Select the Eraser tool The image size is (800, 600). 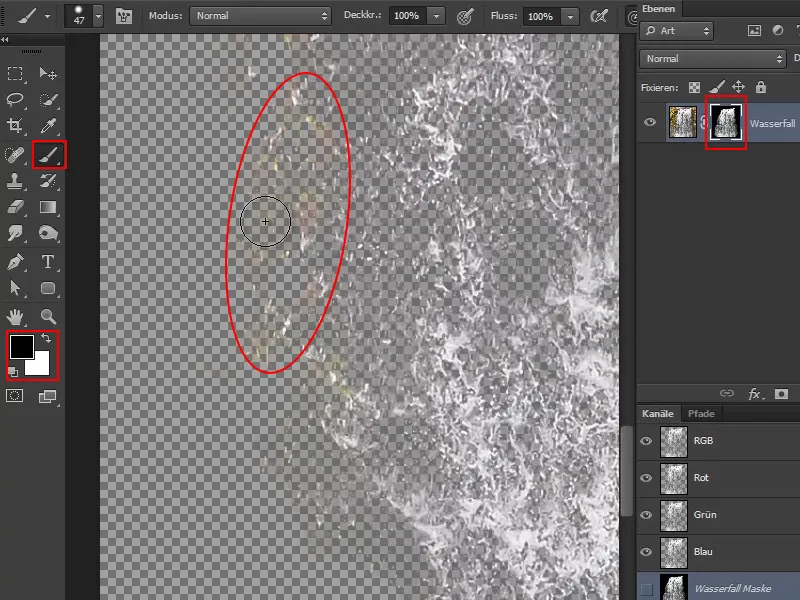[15, 207]
